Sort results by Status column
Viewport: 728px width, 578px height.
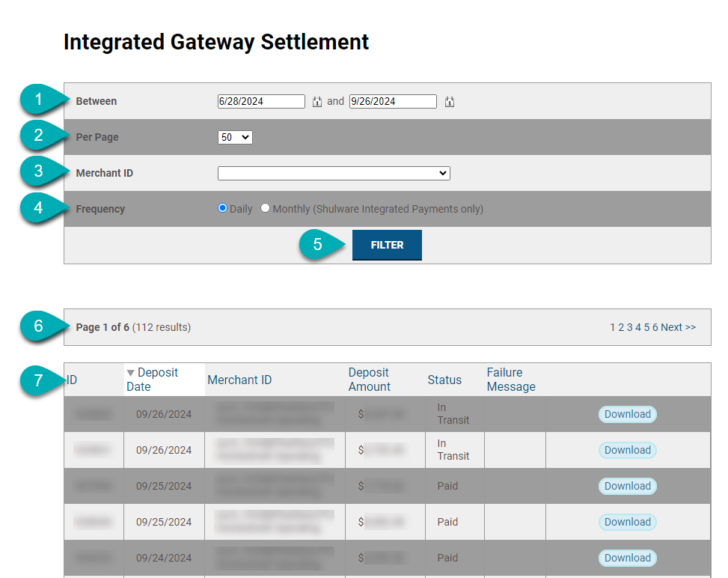pos(444,380)
